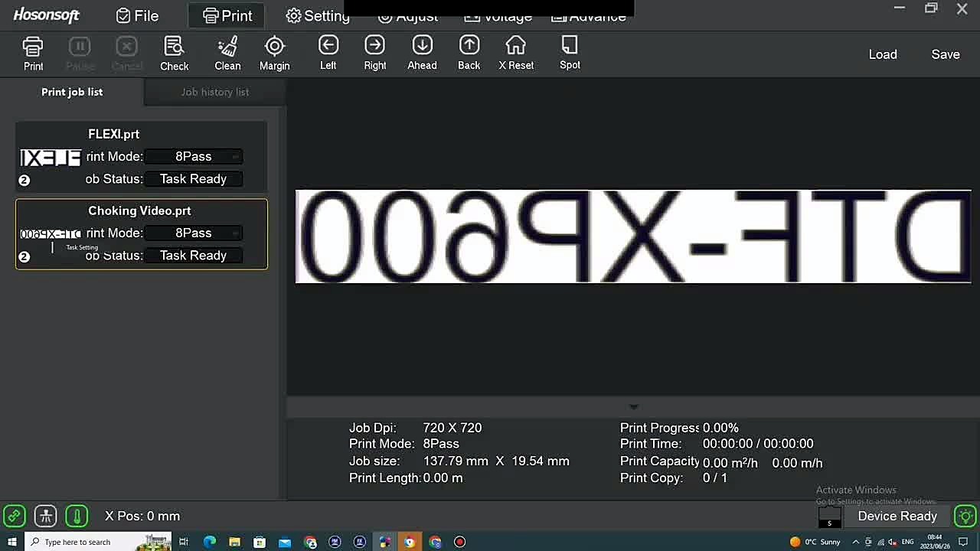The height and width of the screenshot is (551, 980).
Task: Click the Device Ready status button
Action: coord(897,516)
